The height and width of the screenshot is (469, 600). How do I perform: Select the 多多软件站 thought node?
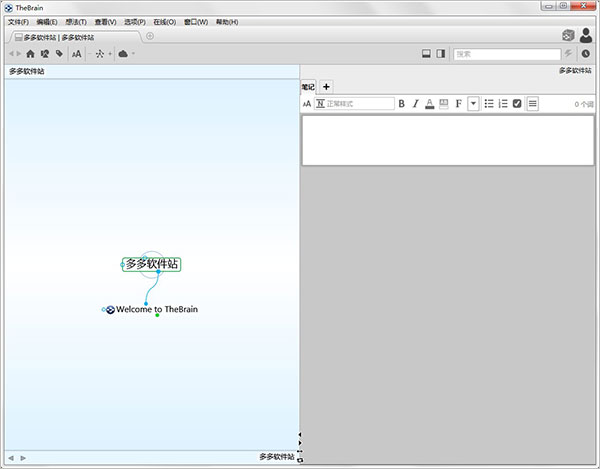152,264
